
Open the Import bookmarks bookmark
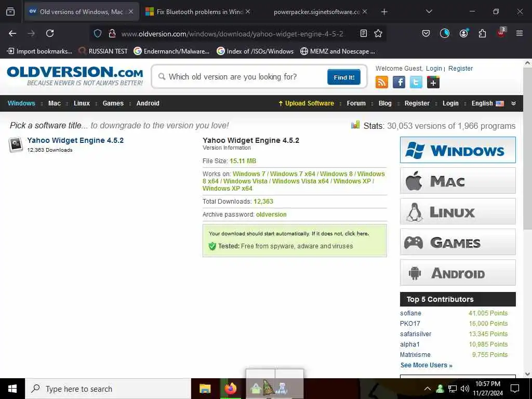[x=39, y=51]
